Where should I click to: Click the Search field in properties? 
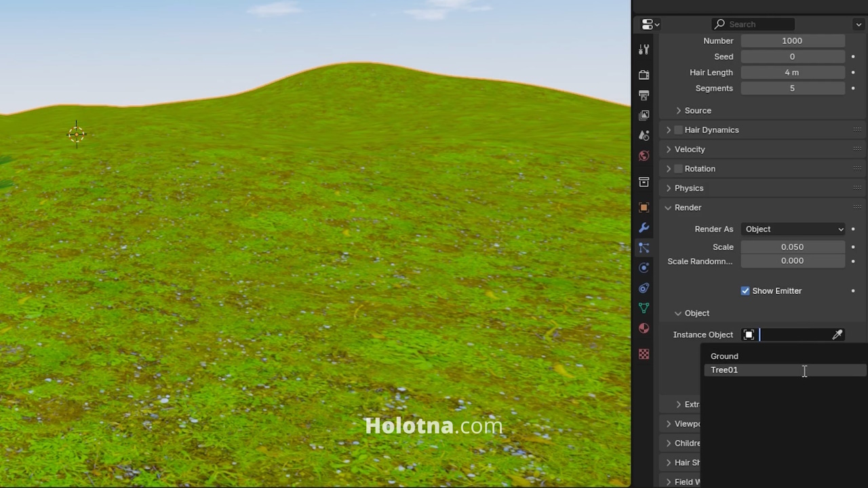[753, 24]
